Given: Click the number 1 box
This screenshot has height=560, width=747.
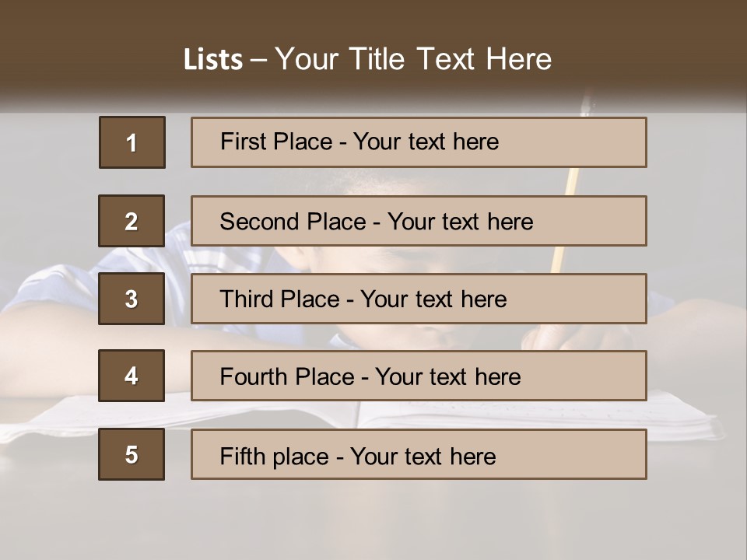Looking at the screenshot, I should [132, 142].
